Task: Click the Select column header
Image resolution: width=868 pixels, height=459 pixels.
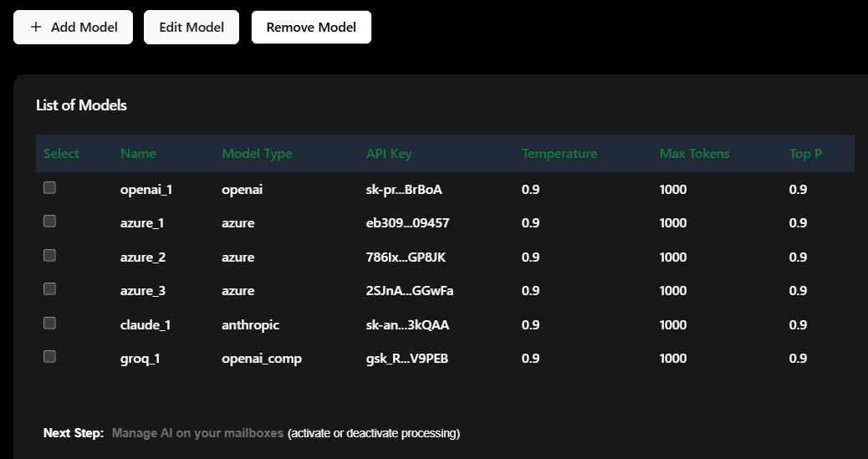Action: pyautogui.click(x=61, y=153)
